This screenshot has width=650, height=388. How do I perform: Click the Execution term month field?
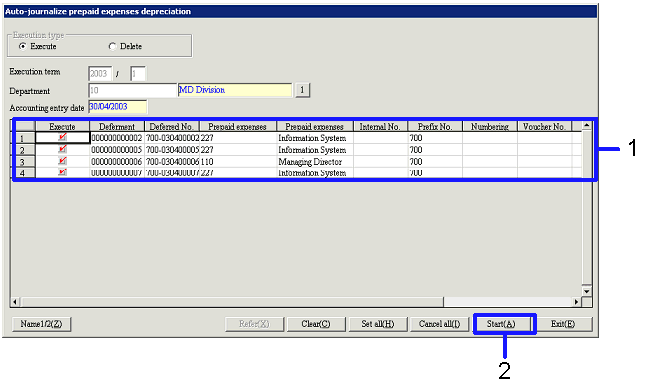coord(138,74)
